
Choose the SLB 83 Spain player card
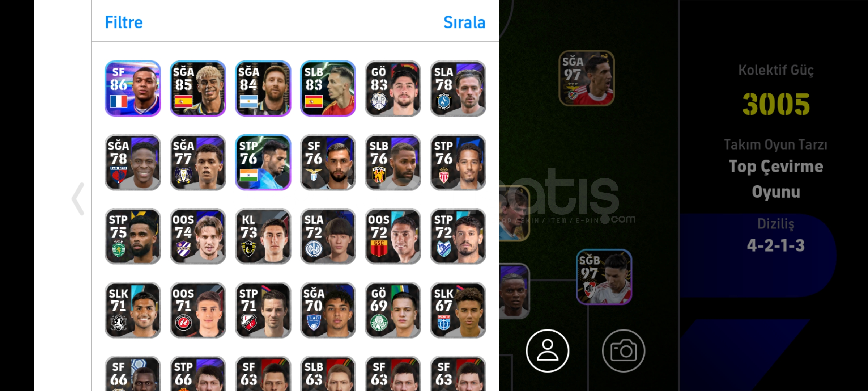click(x=328, y=88)
